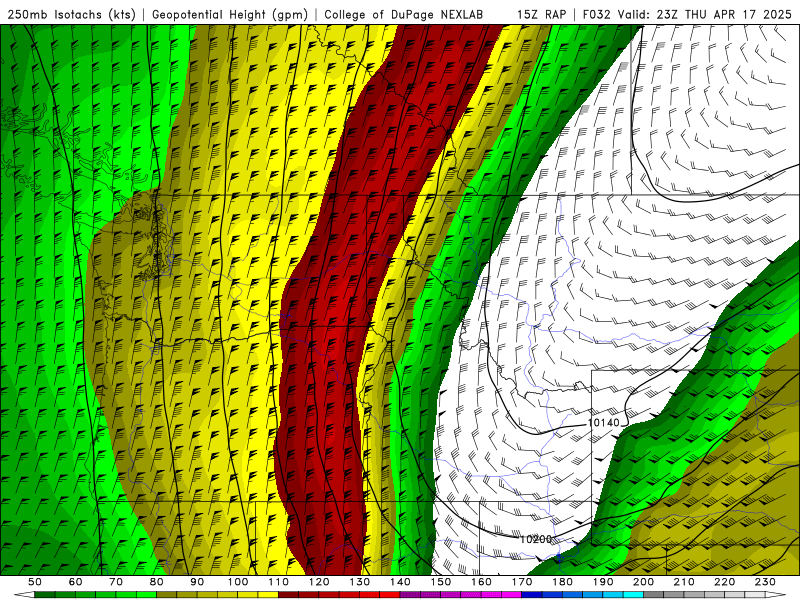Click the 70 value on the color scale
800x600 pixels.
click(116, 582)
